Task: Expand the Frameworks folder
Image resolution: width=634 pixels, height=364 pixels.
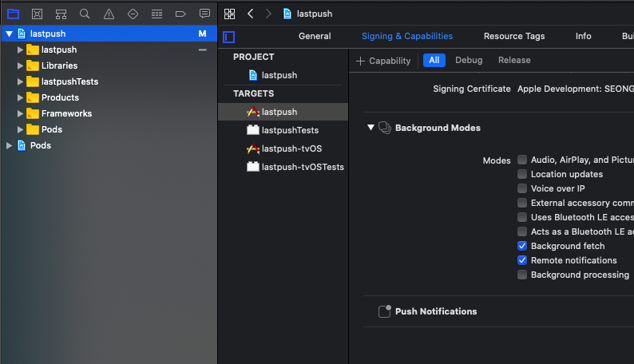Action: (x=20, y=113)
